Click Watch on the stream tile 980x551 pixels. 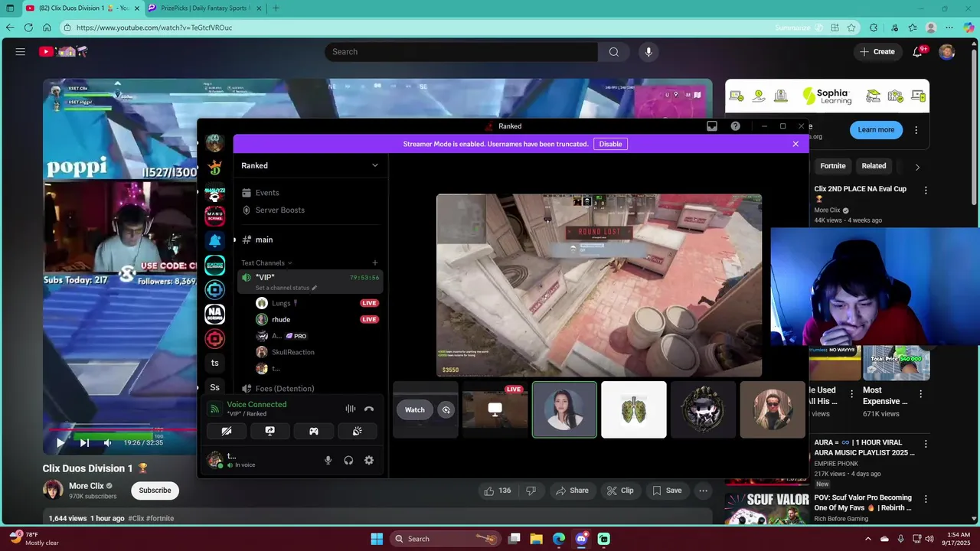tap(415, 409)
